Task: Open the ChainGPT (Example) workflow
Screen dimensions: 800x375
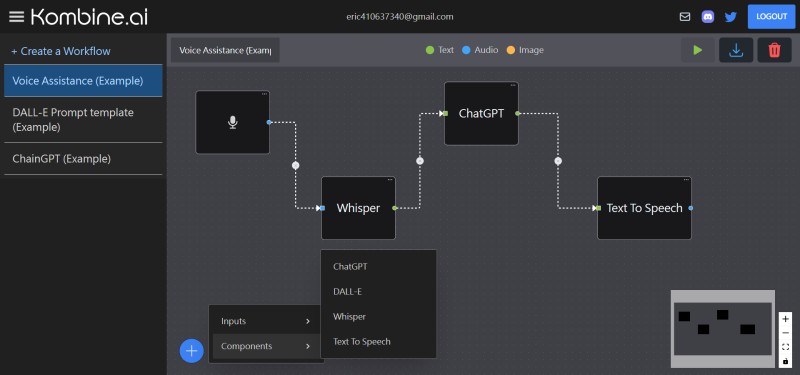Action: click(x=83, y=159)
